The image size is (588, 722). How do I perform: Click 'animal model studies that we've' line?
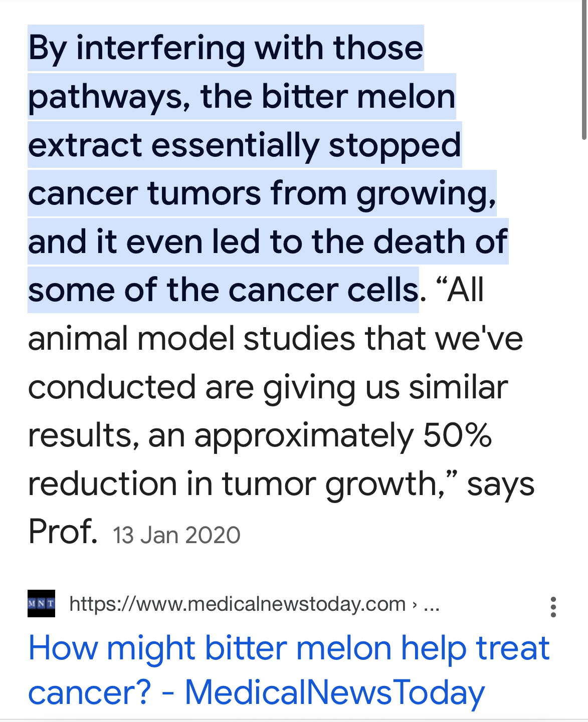[275, 338]
